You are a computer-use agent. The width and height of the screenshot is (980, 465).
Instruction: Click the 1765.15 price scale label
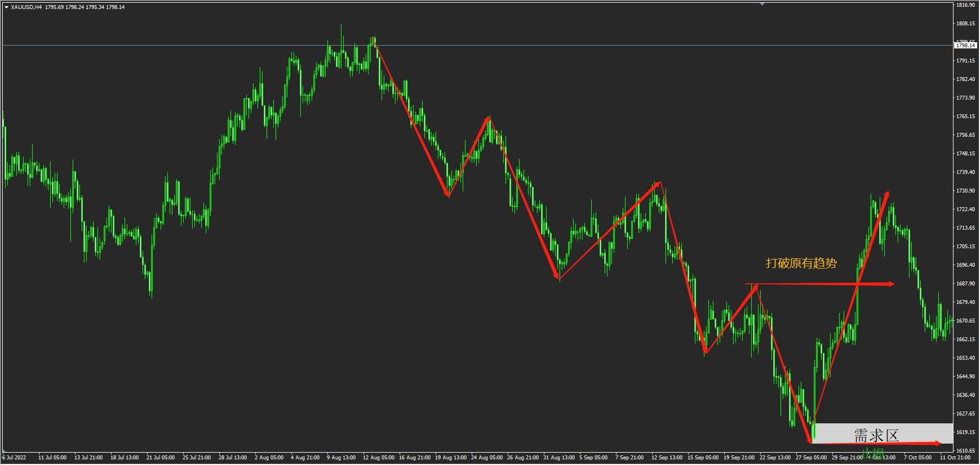(966, 117)
